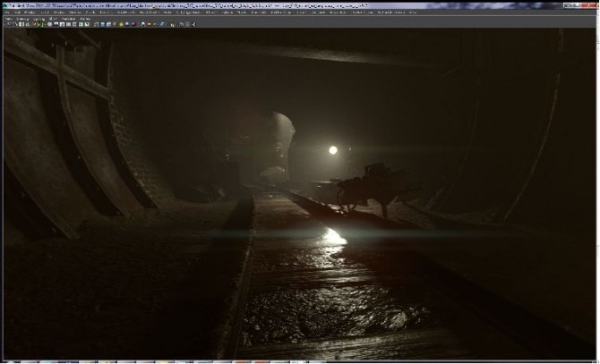Click the bright lamp in the tunnel viewport
The image size is (600, 364).
pos(333,150)
